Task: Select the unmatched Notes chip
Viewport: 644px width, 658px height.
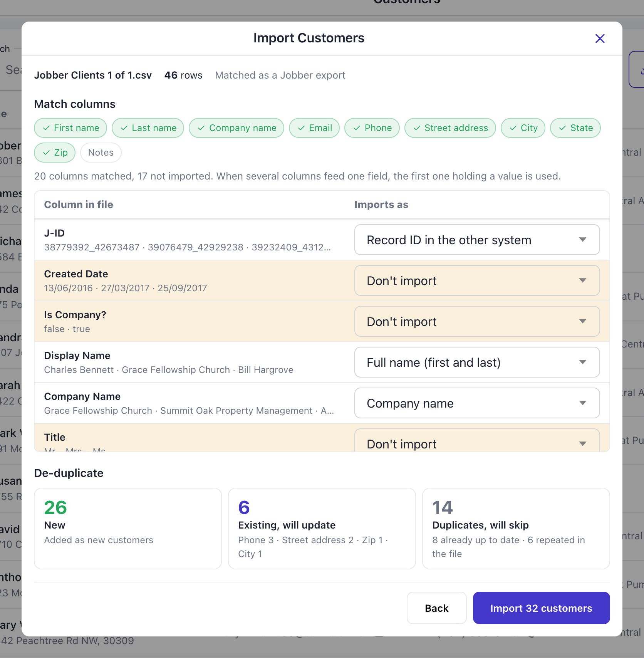Action: (x=101, y=153)
